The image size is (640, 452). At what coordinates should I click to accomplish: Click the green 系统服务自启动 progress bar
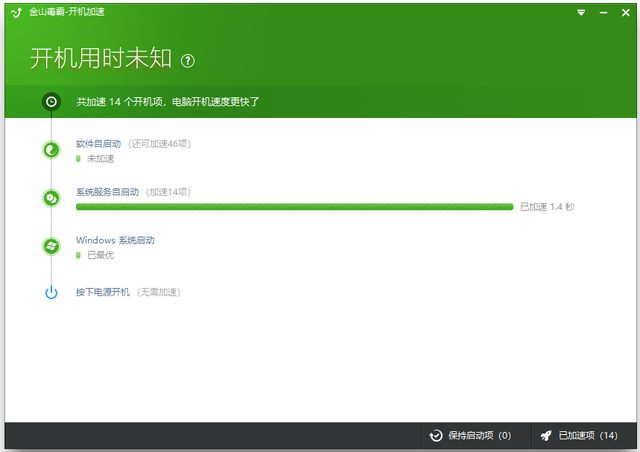(294, 207)
